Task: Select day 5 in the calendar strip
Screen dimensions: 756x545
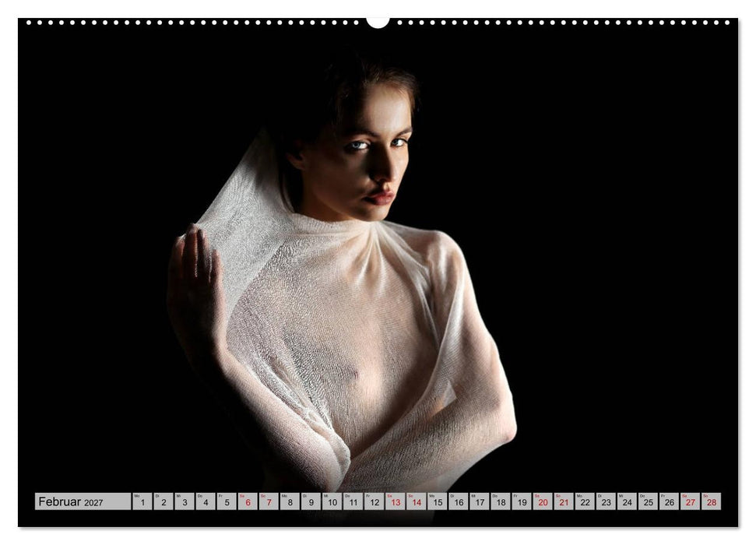Action: [x=227, y=501]
